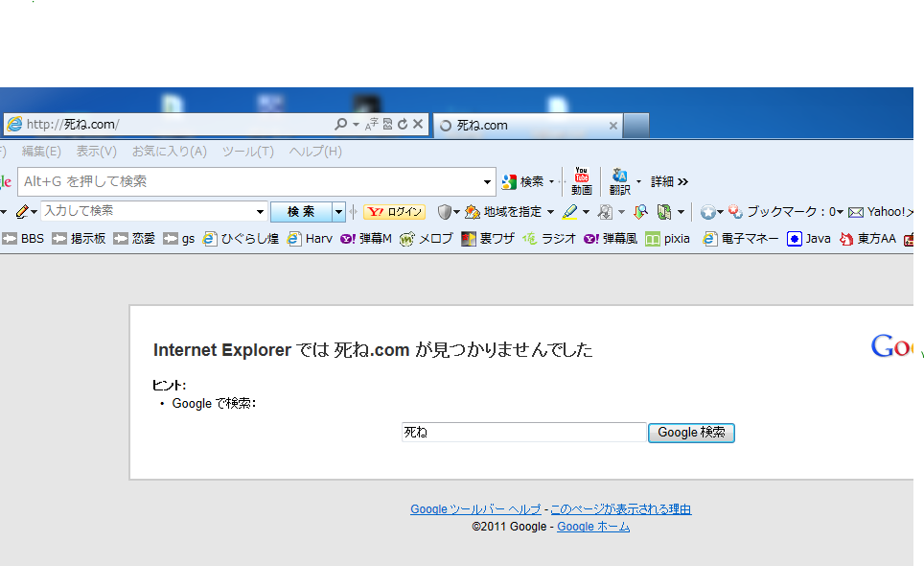This screenshot has width=924, height=566.
Task: Open the dropdown arrow next to 翻訳
Action: pos(638,181)
